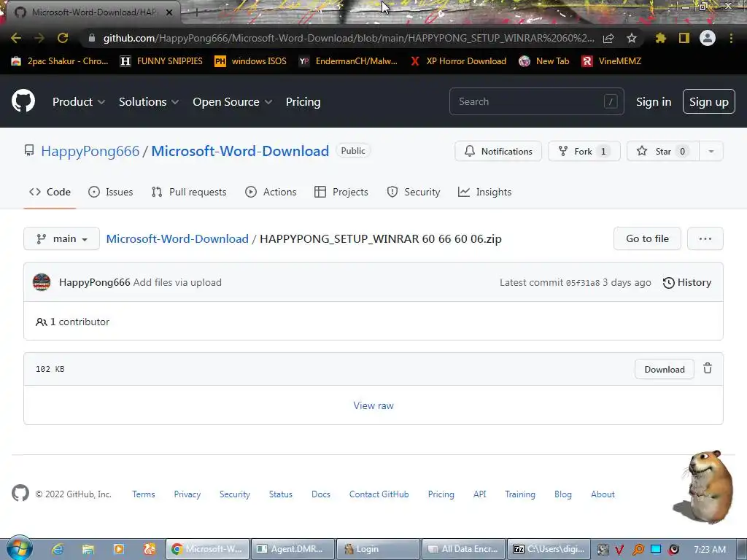Open the commit History link

[x=687, y=282]
